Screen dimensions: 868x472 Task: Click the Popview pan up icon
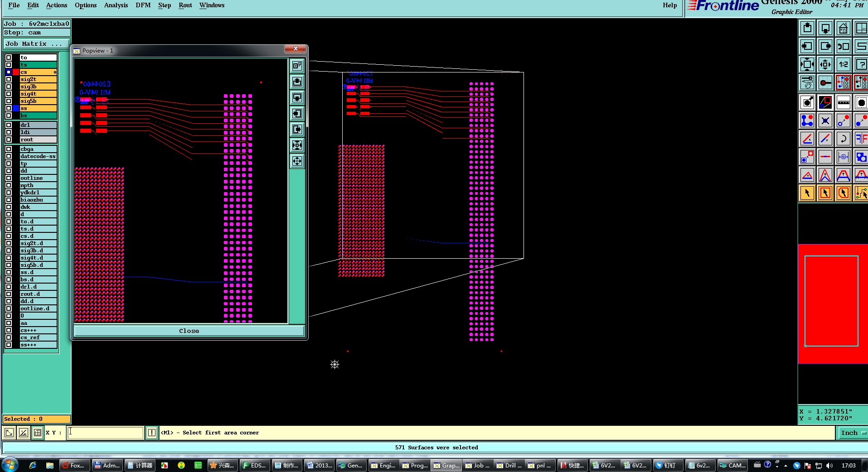pyautogui.click(x=297, y=82)
